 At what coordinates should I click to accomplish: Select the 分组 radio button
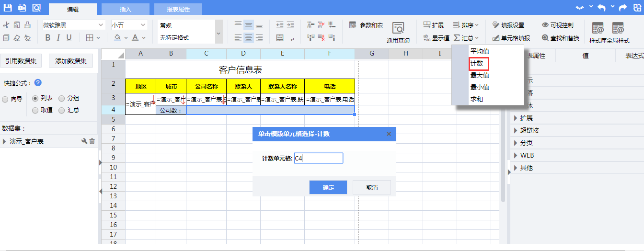coord(61,99)
